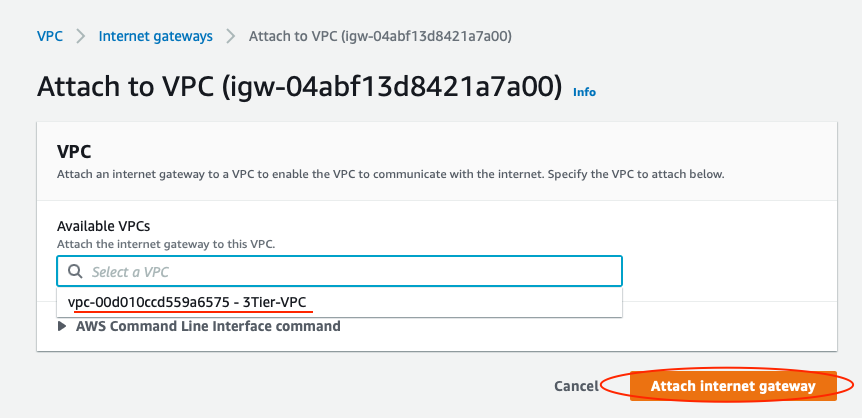Expand the AWS Command Line Interface triangle
862x418 pixels.
[62, 326]
